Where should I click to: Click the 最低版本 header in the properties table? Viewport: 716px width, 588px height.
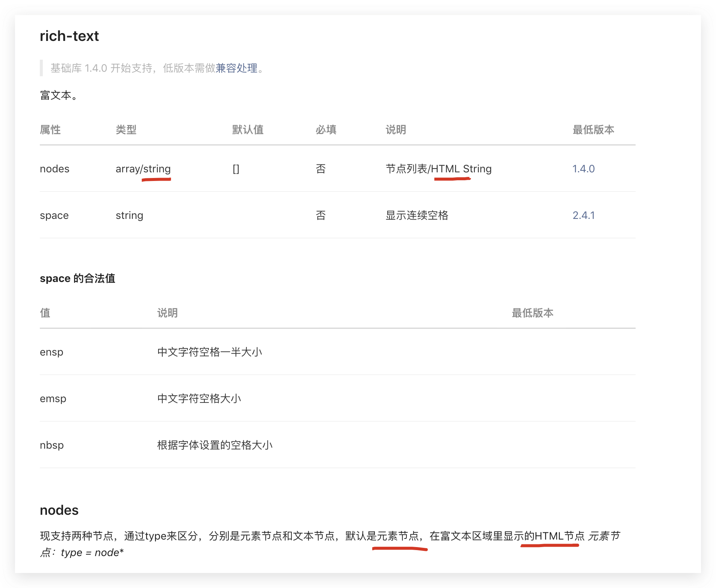pyautogui.click(x=593, y=130)
